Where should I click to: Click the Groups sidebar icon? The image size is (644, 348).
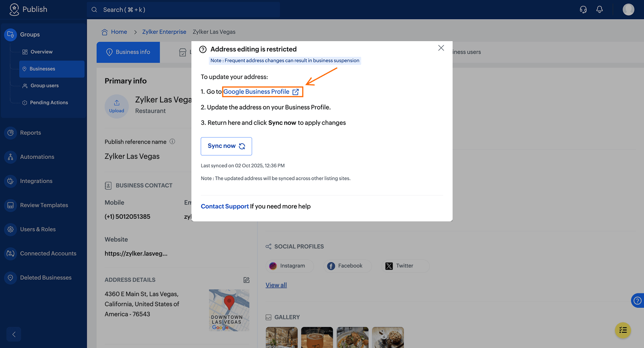10,34
